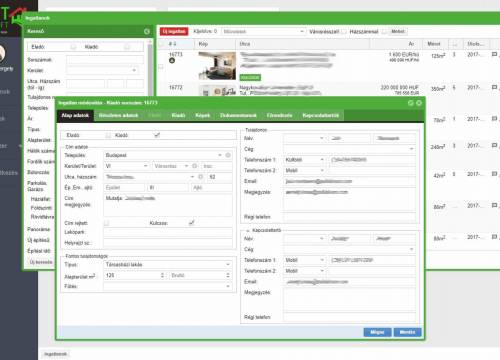The image size is (500, 360).
Task: Toggle the Kulcsos checkbox
Action: 191,223
